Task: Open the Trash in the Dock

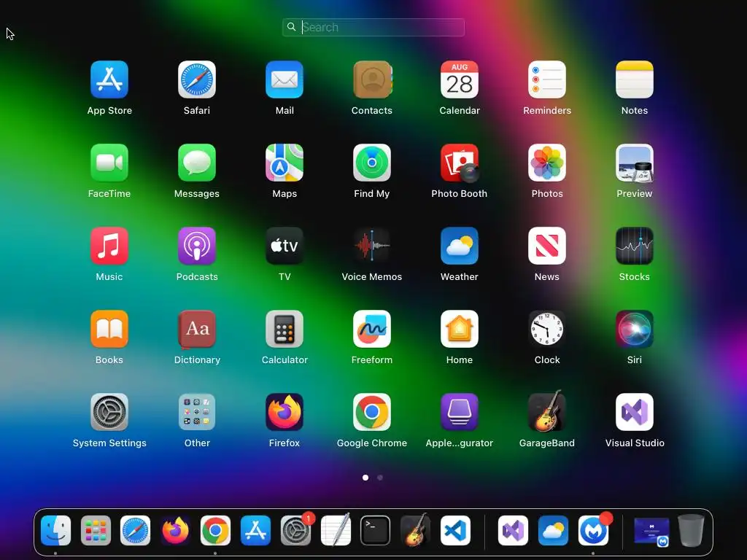Action: (x=691, y=531)
